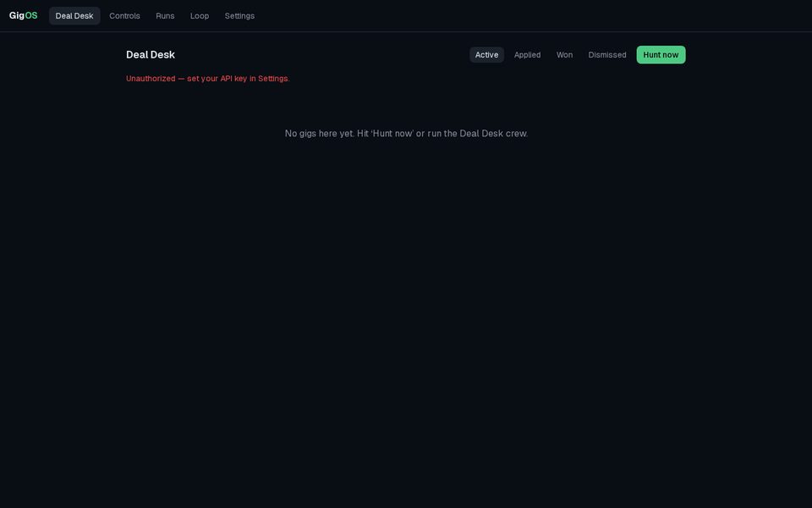
Task: Show Applied gigs
Action: [x=527, y=54]
